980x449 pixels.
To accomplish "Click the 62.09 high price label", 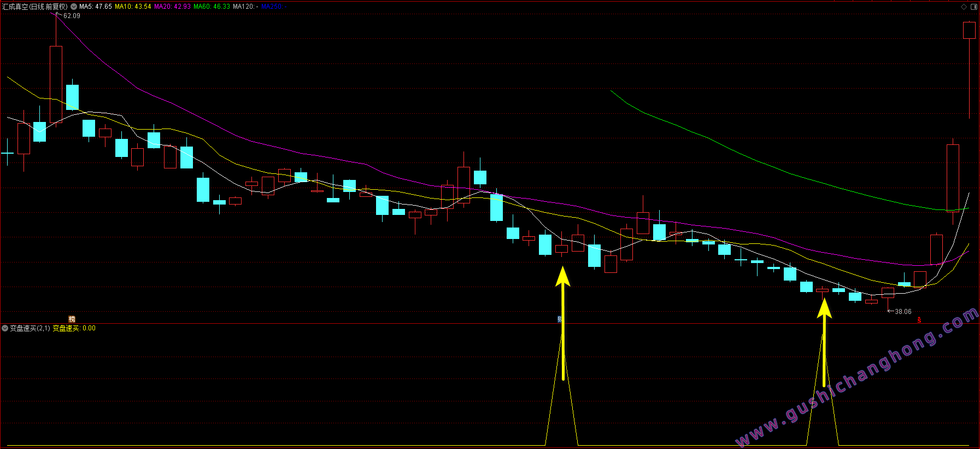I will 72,16.
